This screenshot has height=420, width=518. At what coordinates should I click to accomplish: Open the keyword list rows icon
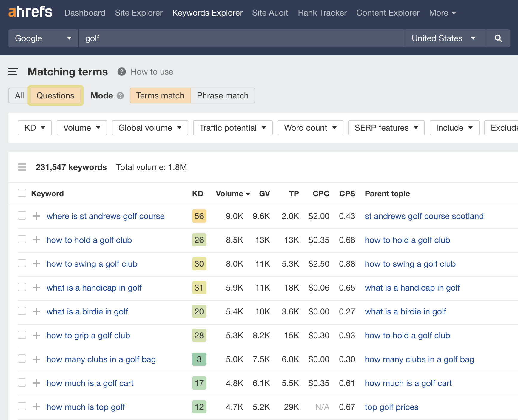tap(22, 167)
